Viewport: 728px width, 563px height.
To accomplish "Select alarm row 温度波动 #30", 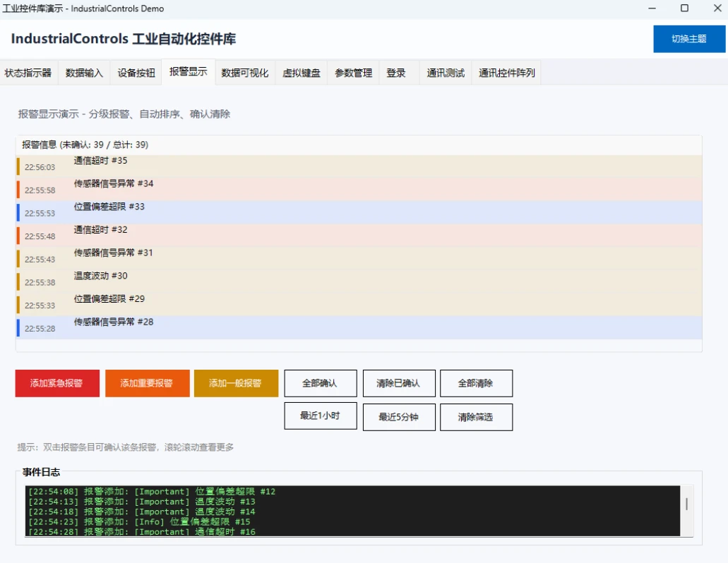I will click(x=359, y=281).
